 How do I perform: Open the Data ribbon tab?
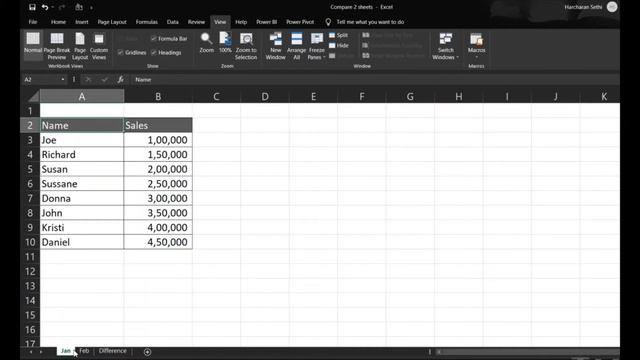pos(173,22)
